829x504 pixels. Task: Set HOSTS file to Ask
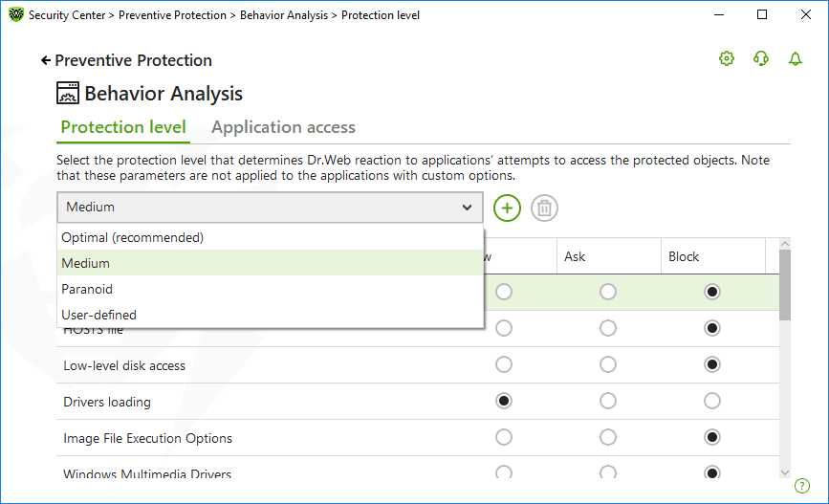608,328
